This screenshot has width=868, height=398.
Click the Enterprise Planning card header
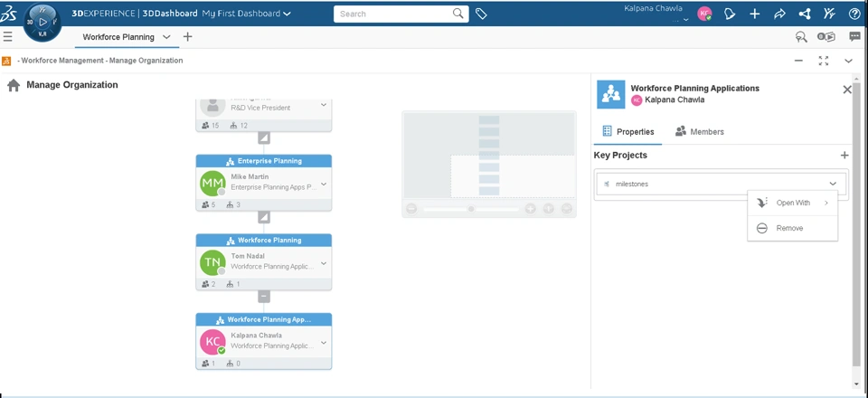(x=263, y=161)
